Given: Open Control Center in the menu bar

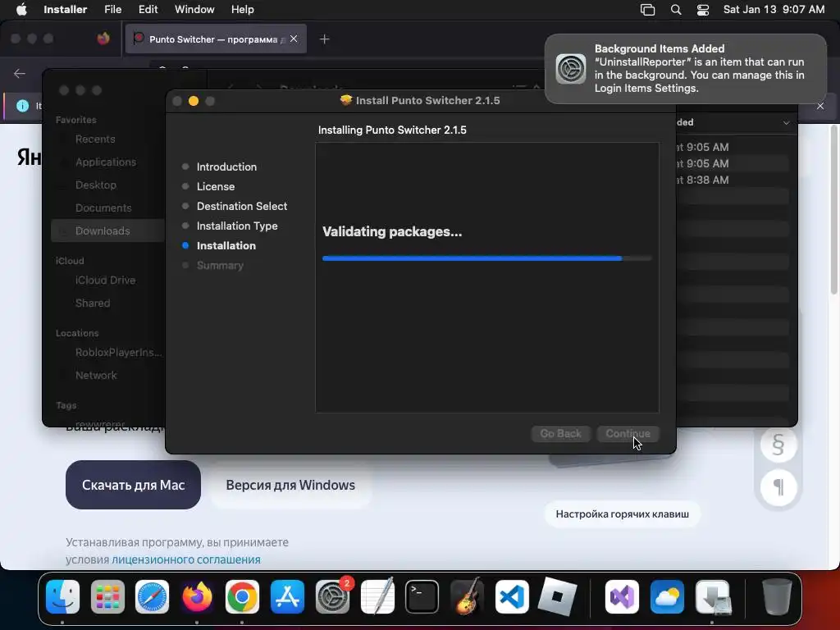Looking at the screenshot, I should click(x=703, y=9).
